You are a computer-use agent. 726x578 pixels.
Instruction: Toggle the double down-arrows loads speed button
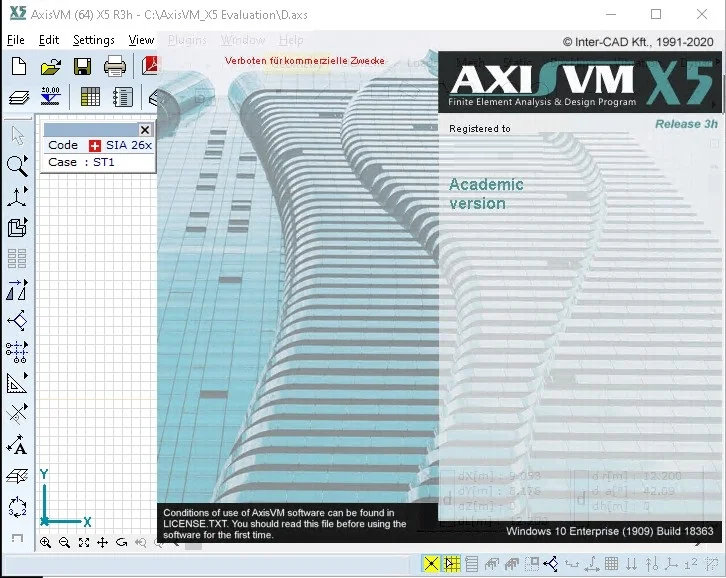[x=631, y=564]
